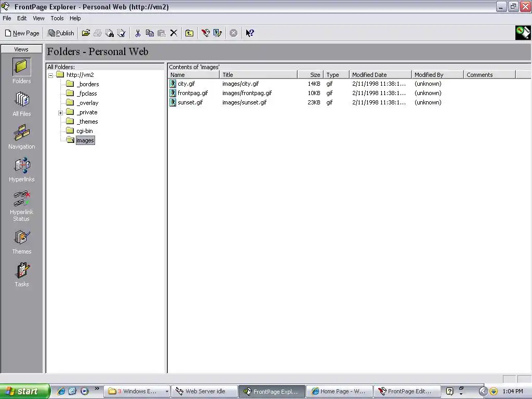
Task: Click the Delete X toolbar icon
Action: pos(174,33)
